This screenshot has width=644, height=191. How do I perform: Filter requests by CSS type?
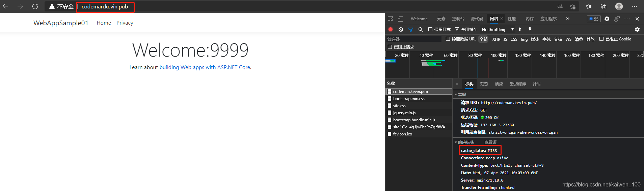(514, 39)
